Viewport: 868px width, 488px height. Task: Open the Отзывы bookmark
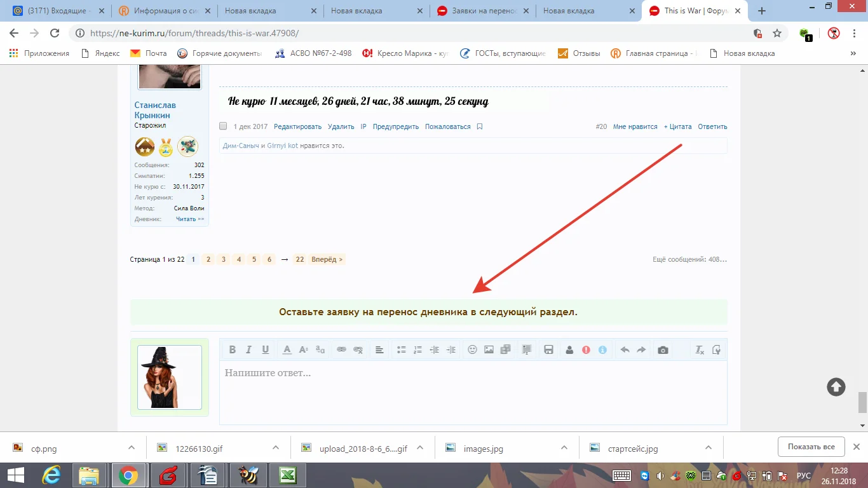pos(579,53)
